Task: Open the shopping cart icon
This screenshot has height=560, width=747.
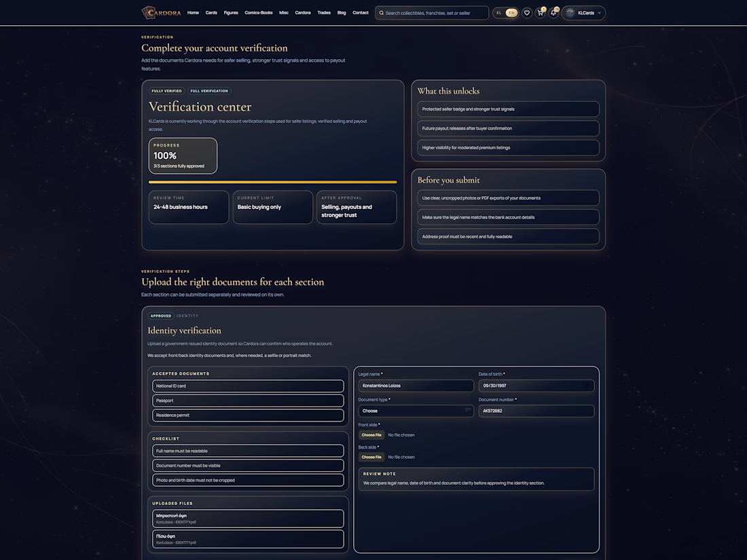Action: tap(541, 13)
